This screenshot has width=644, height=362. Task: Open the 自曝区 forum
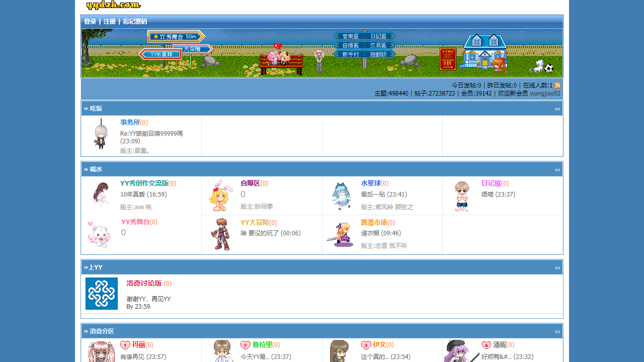point(250,183)
